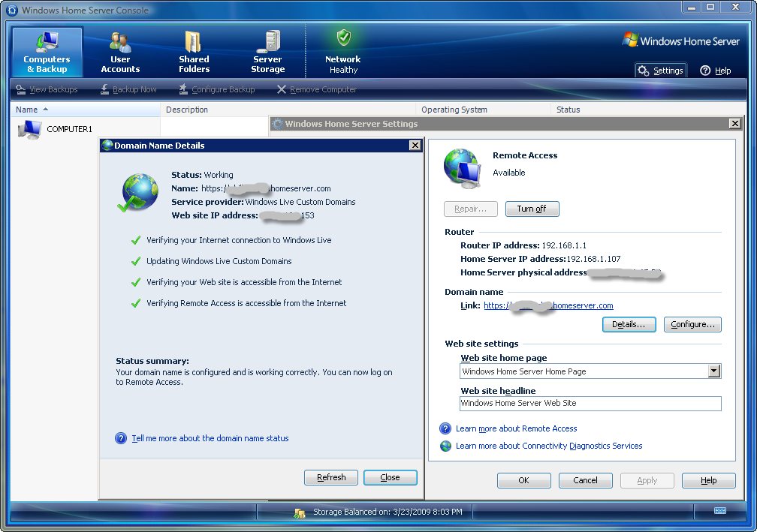The width and height of the screenshot is (757, 532).
Task: Click the Details button
Action: pos(629,325)
